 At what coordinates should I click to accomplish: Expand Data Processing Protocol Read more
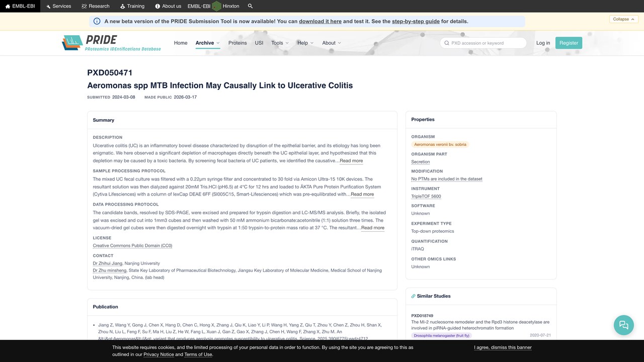[x=373, y=228]
